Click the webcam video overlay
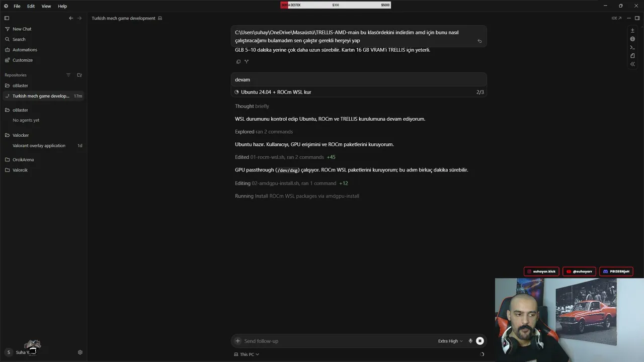644x362 pixels. 570,320
